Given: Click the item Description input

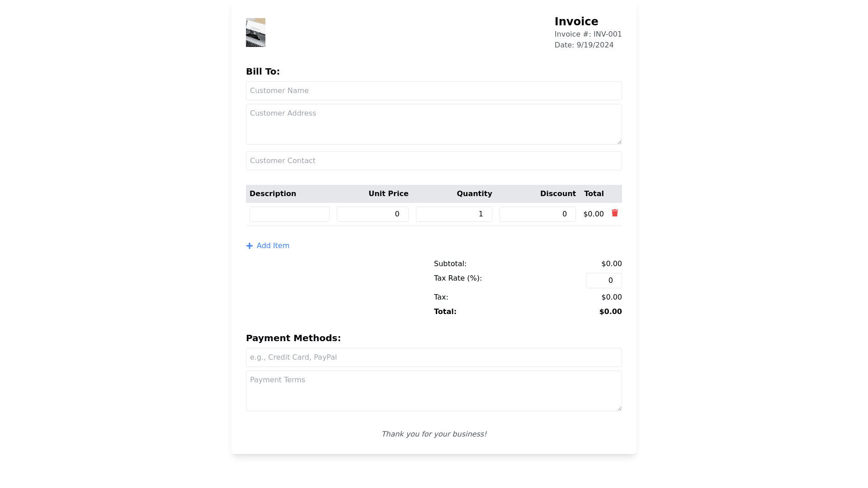Looking at the screenshot, I should (289, 214).
